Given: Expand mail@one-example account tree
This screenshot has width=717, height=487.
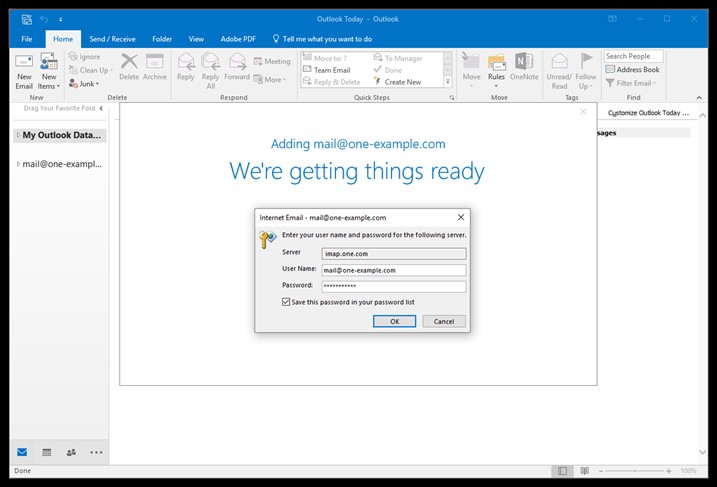Looking at the screenshot, I should [18, 164].
